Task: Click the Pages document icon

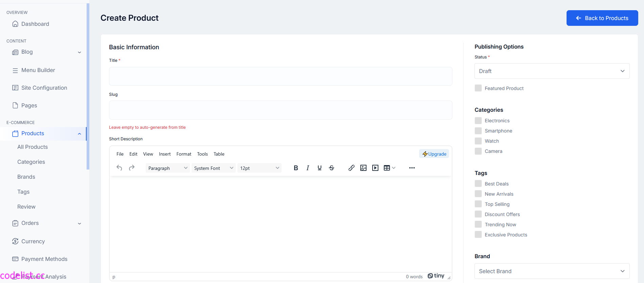Action: [x=15, y=105]
